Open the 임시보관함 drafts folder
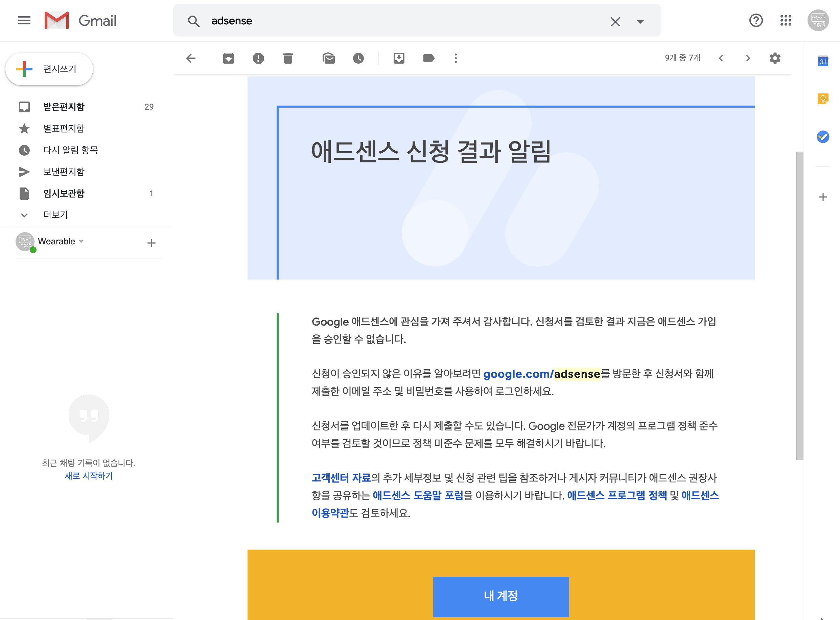The width and height of the screenshot is (840, 620). pos(64,193)
